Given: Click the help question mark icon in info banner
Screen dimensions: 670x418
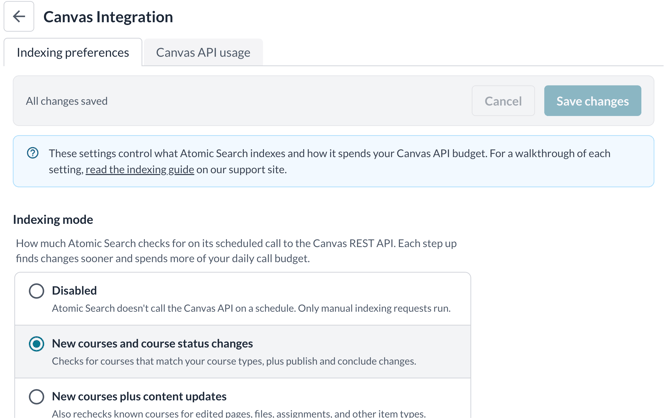Looking at the screenshot, I should [32, 153].
